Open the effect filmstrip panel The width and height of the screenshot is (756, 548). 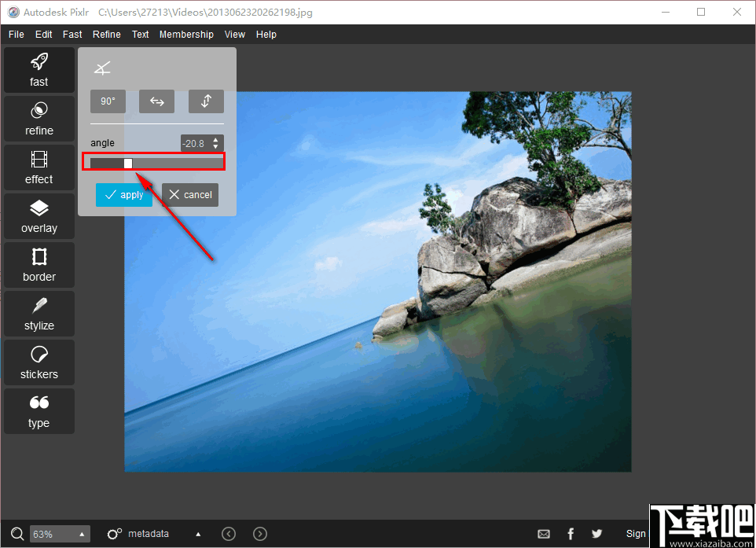click(x=39, y=167)
